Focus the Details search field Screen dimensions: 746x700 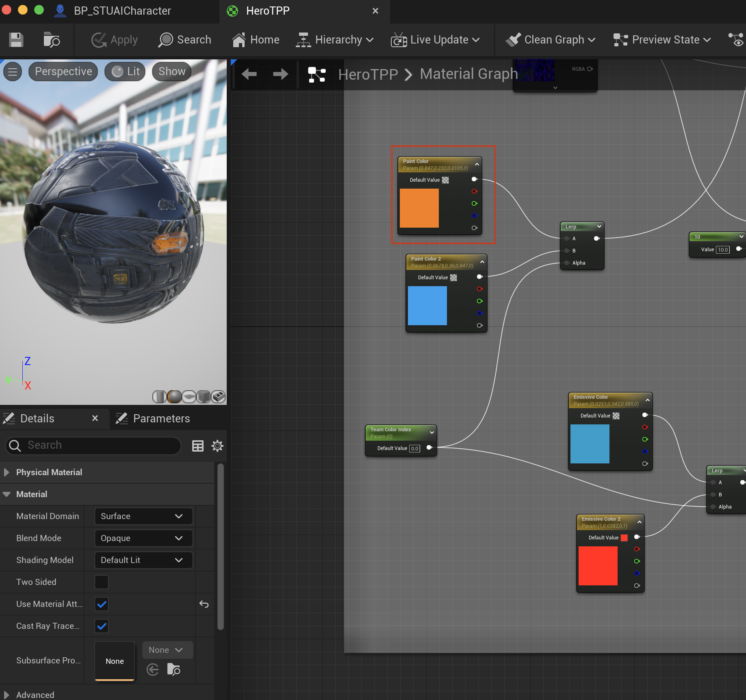tap(93, 446)
